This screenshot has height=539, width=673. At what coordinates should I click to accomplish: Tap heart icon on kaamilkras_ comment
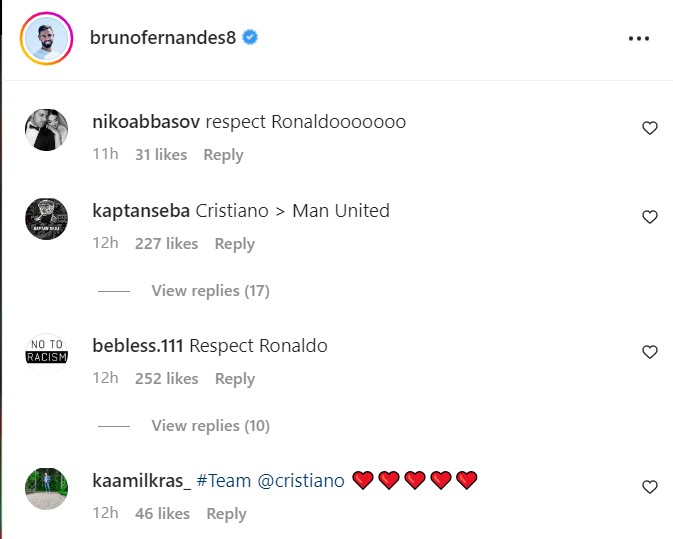tap(649, 487)
